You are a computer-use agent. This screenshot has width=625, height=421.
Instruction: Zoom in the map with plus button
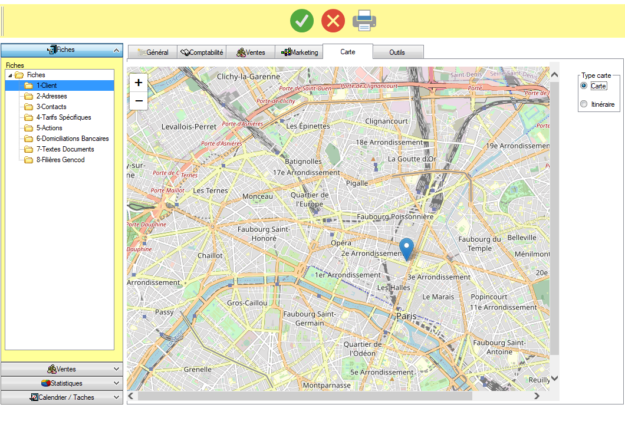pyautogui.click(x=139, y=83)
